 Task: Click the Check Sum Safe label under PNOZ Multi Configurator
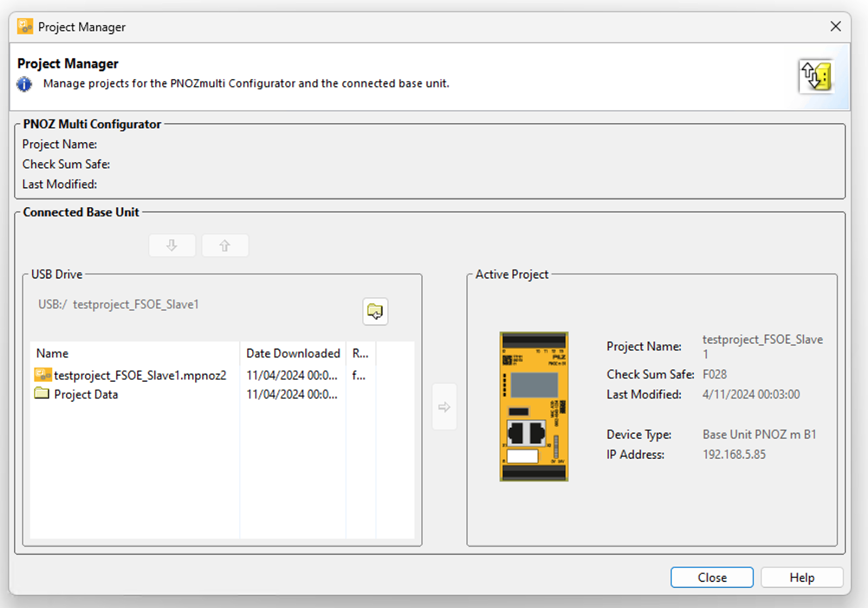click(x=66, y=164)
